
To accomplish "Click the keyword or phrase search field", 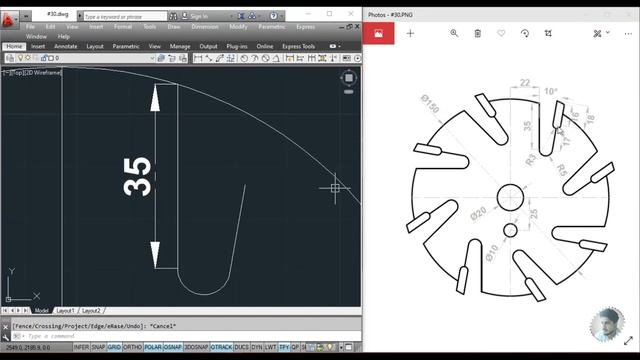I will coord(125,16).
